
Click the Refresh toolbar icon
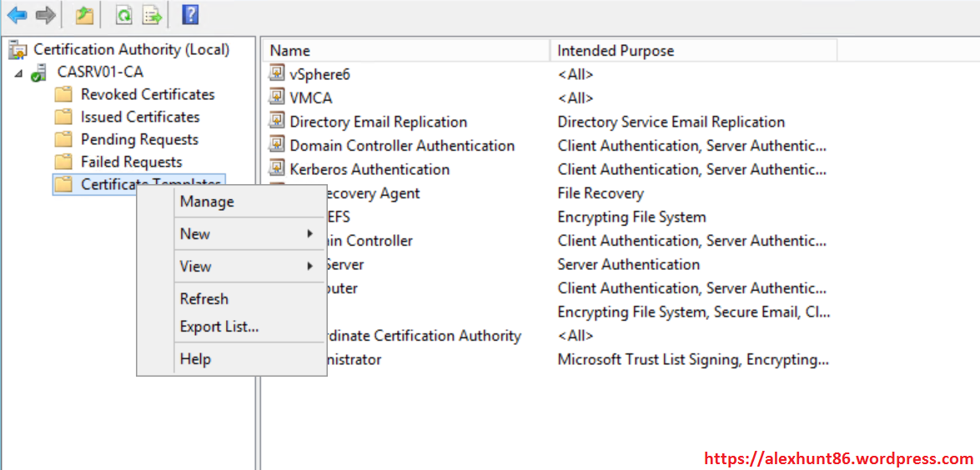pos(123,14)
